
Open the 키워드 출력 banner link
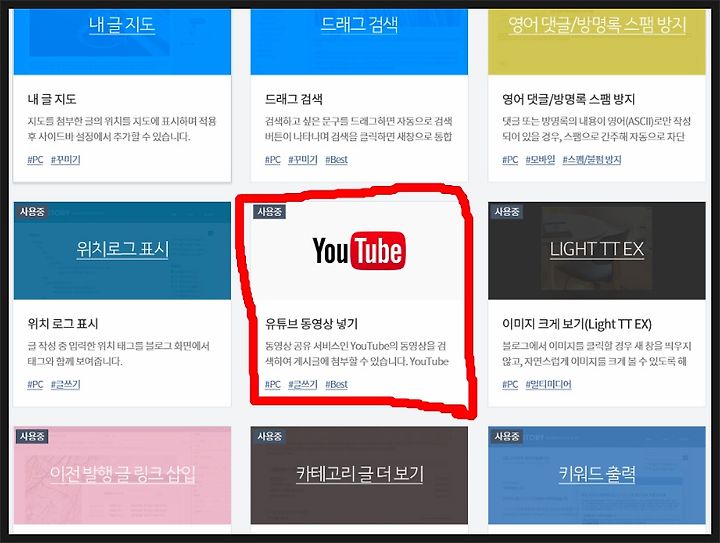point(597,474)
